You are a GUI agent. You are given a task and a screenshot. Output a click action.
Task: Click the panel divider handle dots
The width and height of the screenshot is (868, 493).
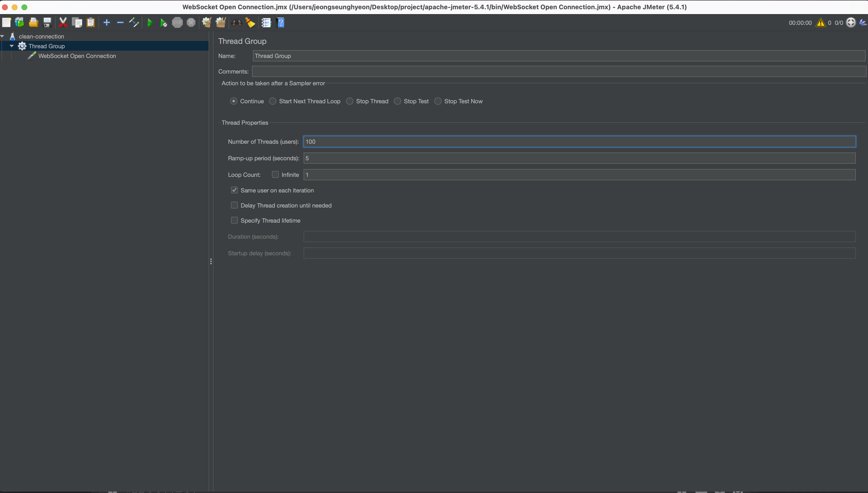(x=211, y=261)
